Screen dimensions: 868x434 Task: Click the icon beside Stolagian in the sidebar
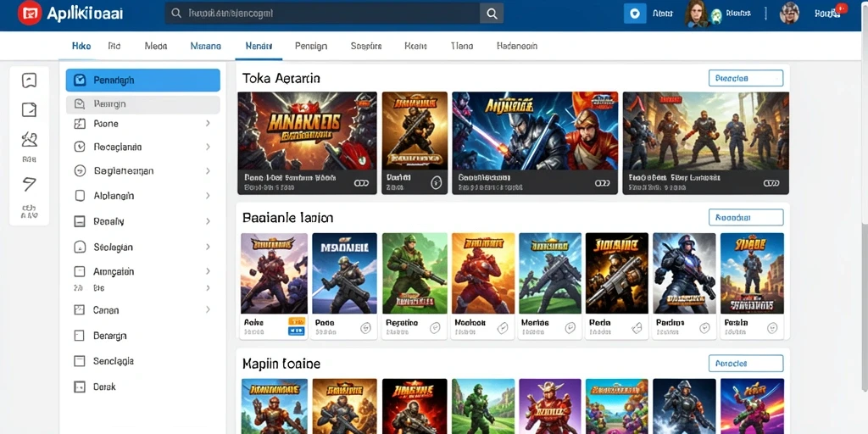tap(80, 247)
